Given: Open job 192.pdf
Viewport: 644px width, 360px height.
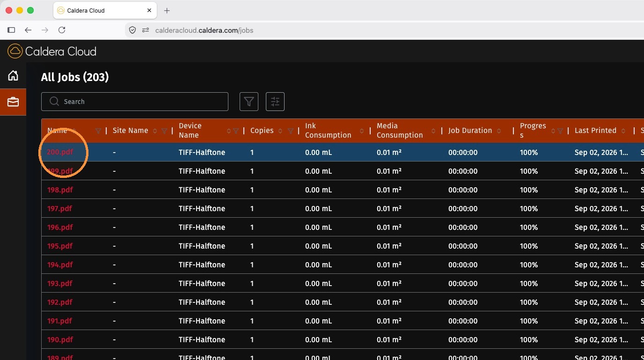Looking at the screenshot, I should click(x=60, y=302).
